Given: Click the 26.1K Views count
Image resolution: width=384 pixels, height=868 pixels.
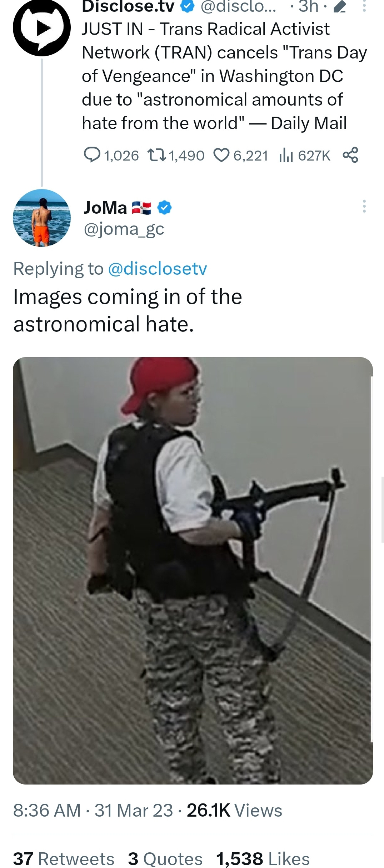Looking at the screenshot, I should (234, 810).
